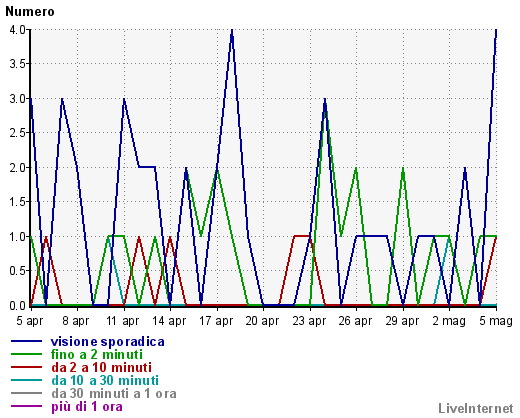
Task: Click the teal legend line swatch
Action: [26, 380]
